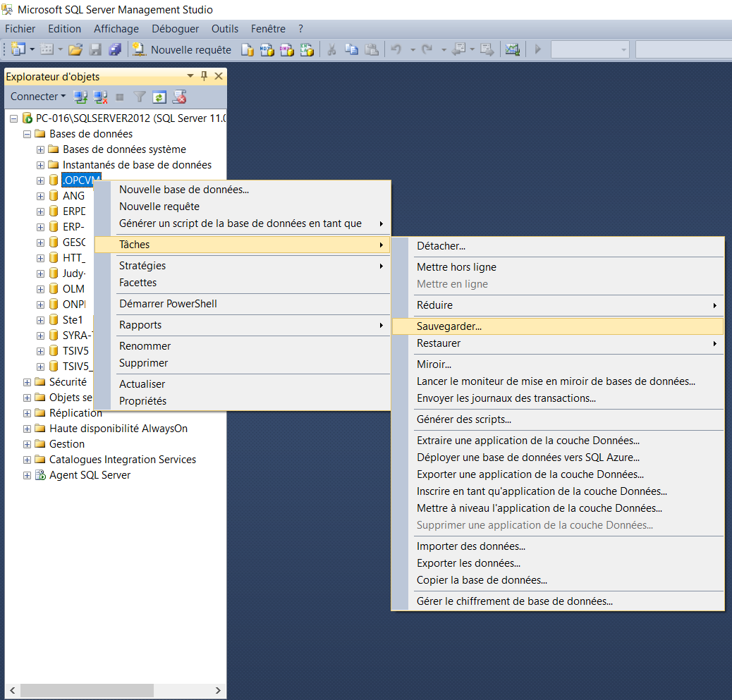Screen dimensions: 732x700
Task: Click Propriétés in the context menu
Action: point(243,401)
